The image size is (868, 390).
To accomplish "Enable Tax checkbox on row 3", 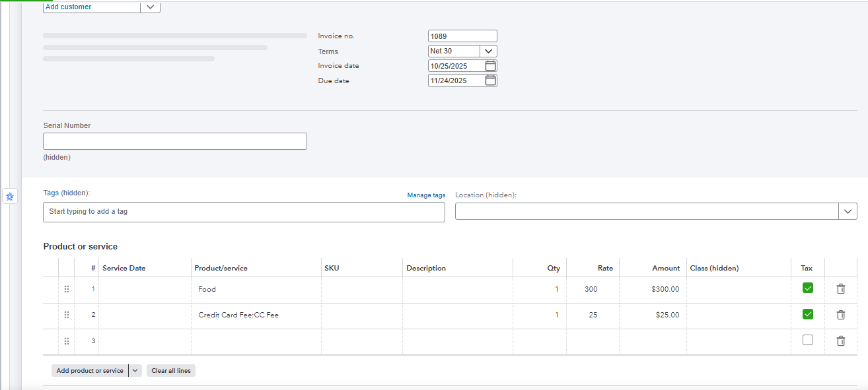I will (x=807, y=340).
